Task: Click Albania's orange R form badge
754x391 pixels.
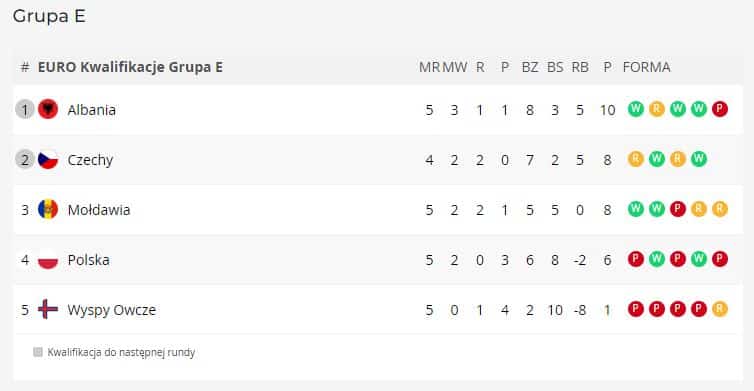Action: [x=657, y=109]
